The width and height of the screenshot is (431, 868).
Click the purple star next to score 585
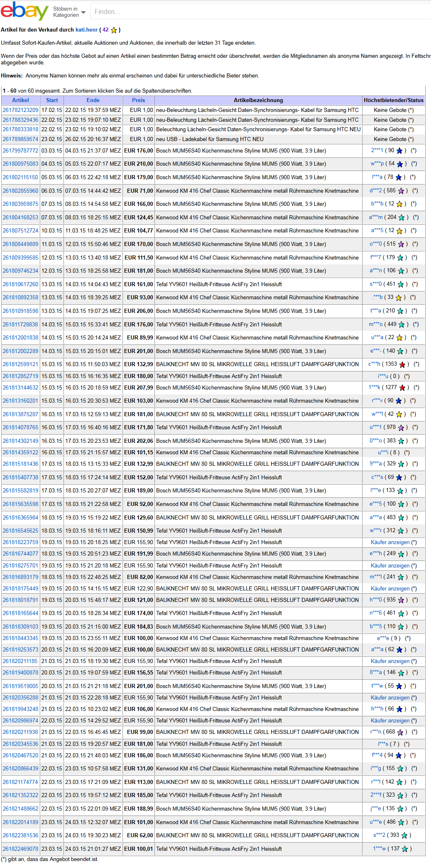401,191
